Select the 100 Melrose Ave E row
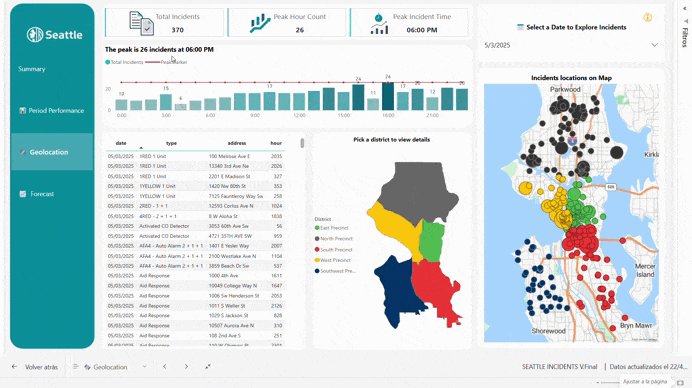The height and width of the screenshot is (388, 692). pos(195,156)
